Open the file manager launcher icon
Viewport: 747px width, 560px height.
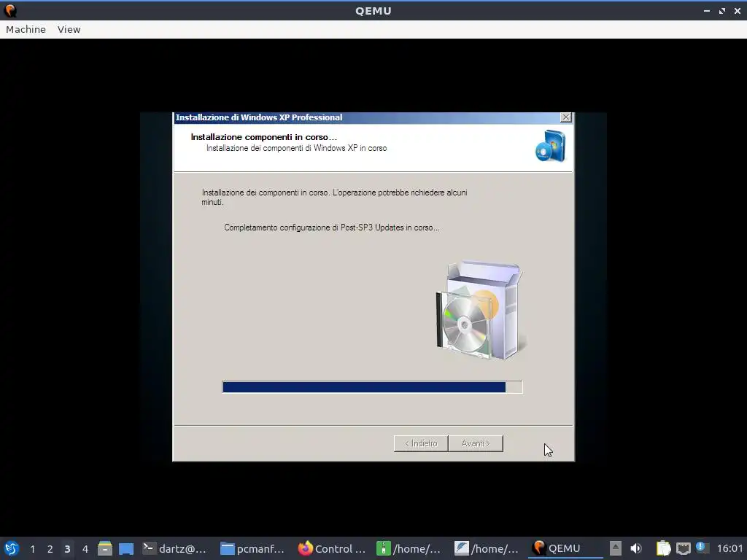[x=105, y=548]
